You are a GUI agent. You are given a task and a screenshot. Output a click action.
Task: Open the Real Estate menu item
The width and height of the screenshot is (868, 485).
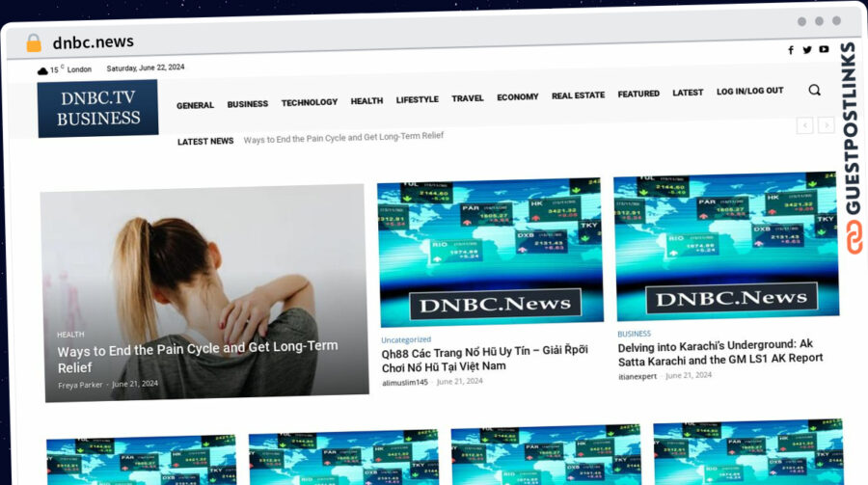click(578, 95)
